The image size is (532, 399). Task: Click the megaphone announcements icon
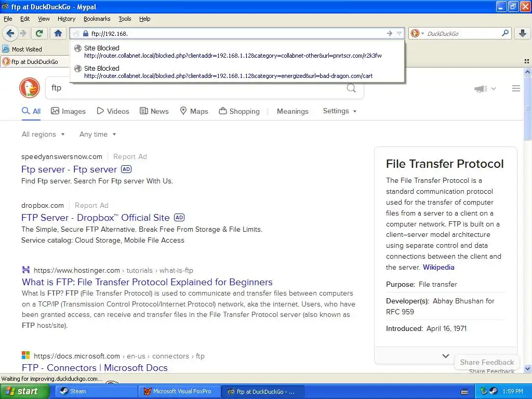tap(481, 89)
